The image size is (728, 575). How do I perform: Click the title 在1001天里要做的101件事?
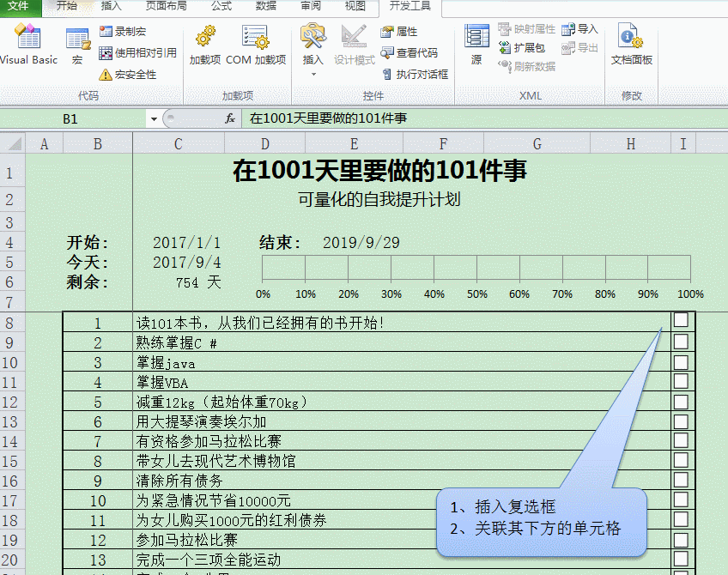[379, 170]
